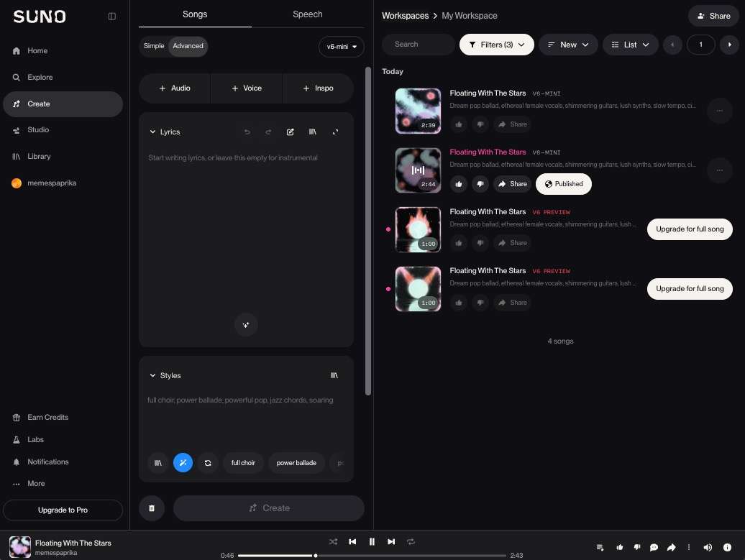Collapse the Styles section

(152, 376)
